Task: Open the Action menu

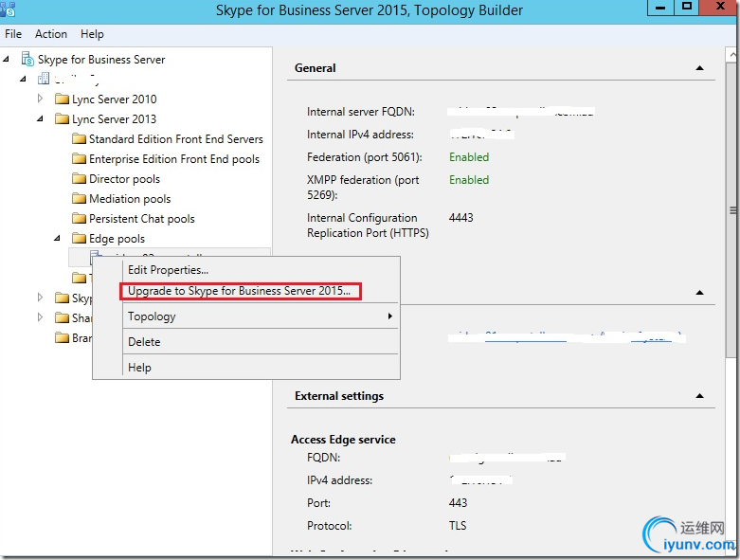Action: [51, 34]
